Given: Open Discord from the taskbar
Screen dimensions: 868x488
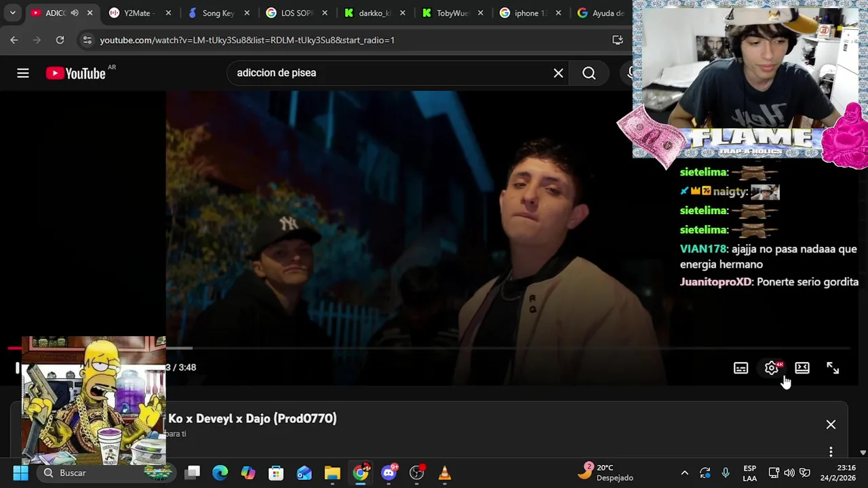Looking at the screenshot, I should point(389,472).
